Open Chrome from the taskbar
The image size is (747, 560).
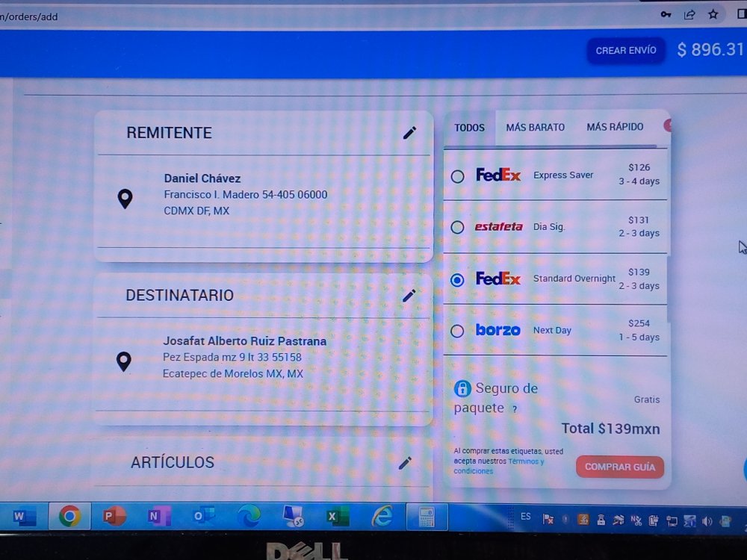(x=69, y=516)
